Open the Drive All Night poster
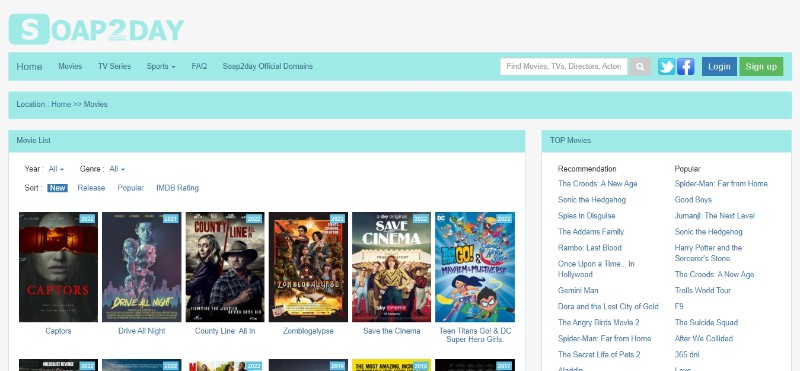 (x=142, y=267)
